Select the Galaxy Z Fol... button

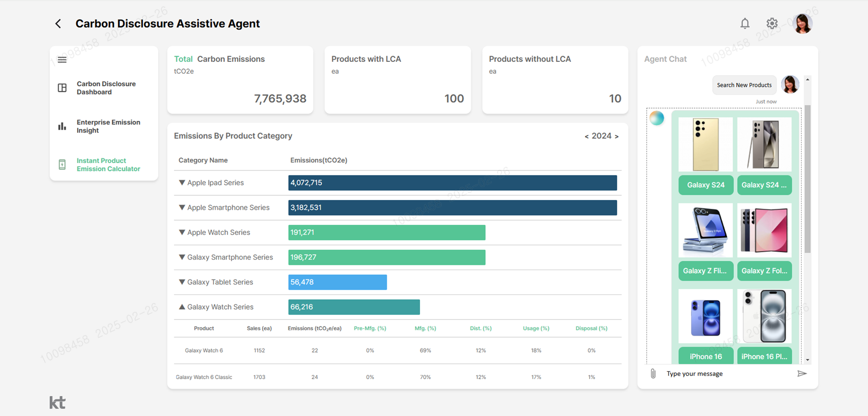[x=764, y=271]
